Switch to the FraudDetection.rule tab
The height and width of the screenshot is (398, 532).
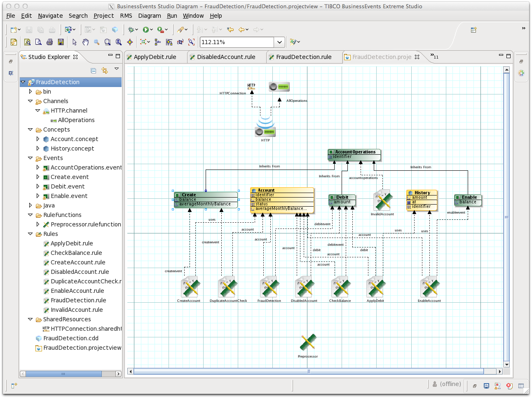click(x=304, y=57)
